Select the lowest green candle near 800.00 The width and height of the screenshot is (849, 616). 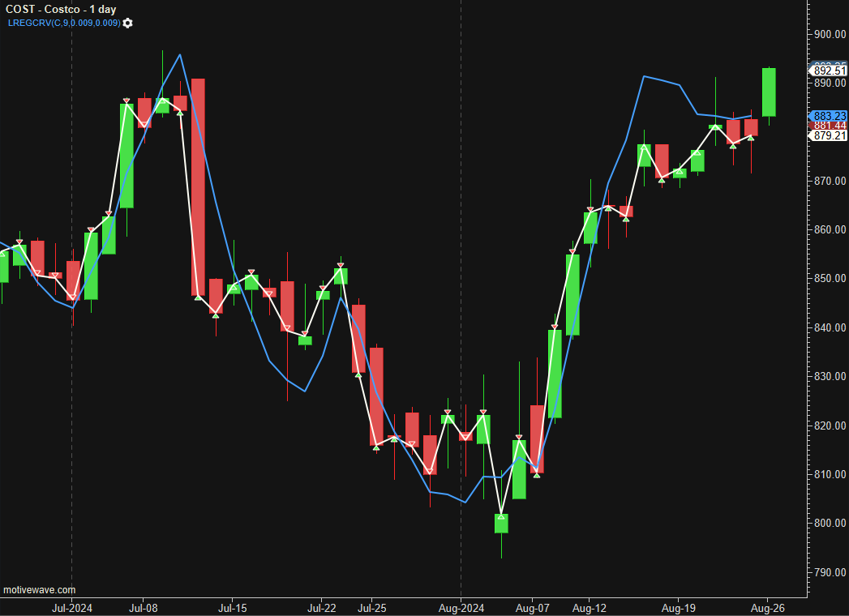tap(501, 524)
